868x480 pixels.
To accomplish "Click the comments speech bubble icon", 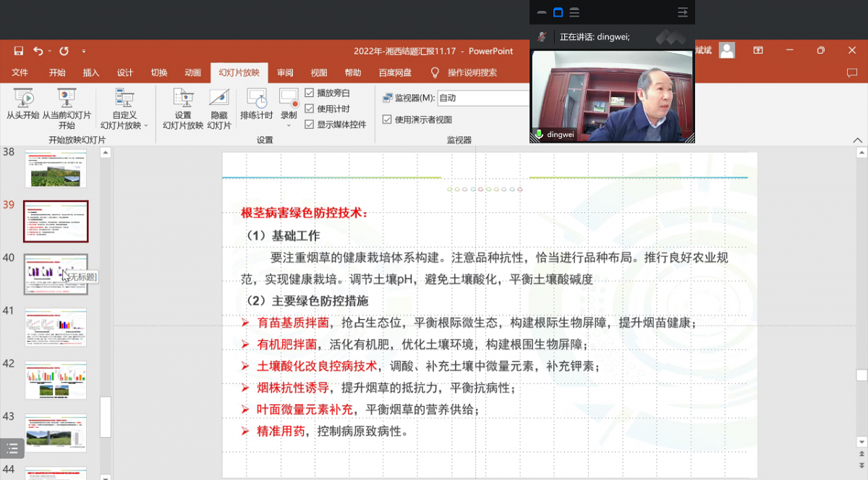I will click(x=851, y=73).
